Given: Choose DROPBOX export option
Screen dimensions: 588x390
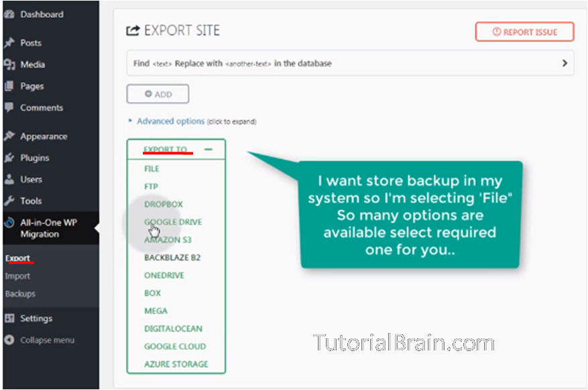Looking at the screenshot, I should pyautogui.click(x=164, y=205).
